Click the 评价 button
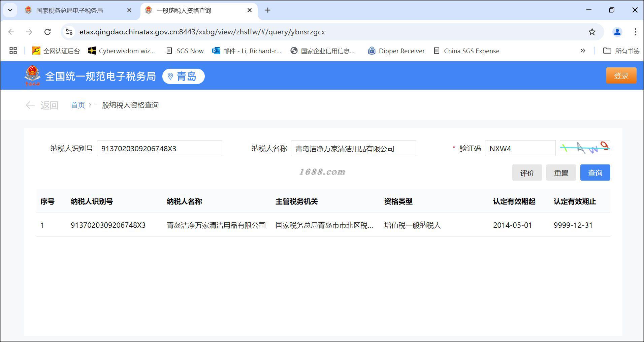The width and height of the screenshot is (644, 342). 527,173
